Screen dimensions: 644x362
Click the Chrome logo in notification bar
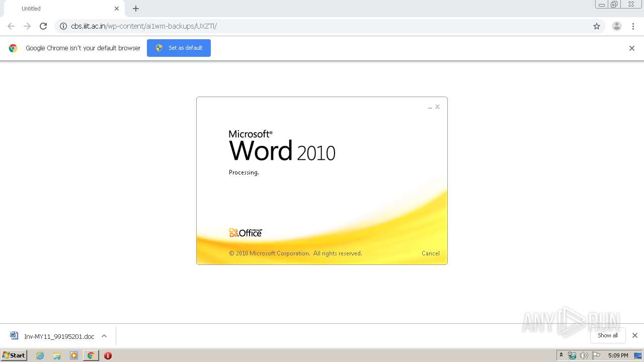tap(13, 48)
